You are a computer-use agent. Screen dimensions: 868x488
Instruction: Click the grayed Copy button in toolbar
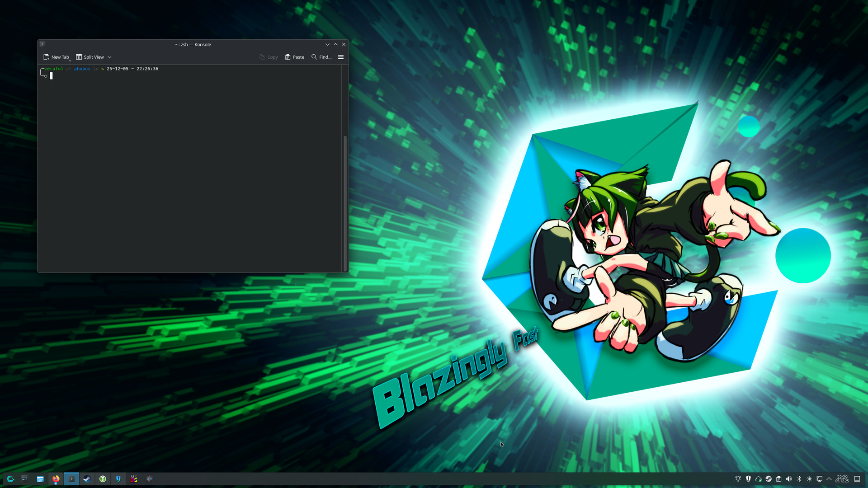pyautogui.click(x=269, y=57)
